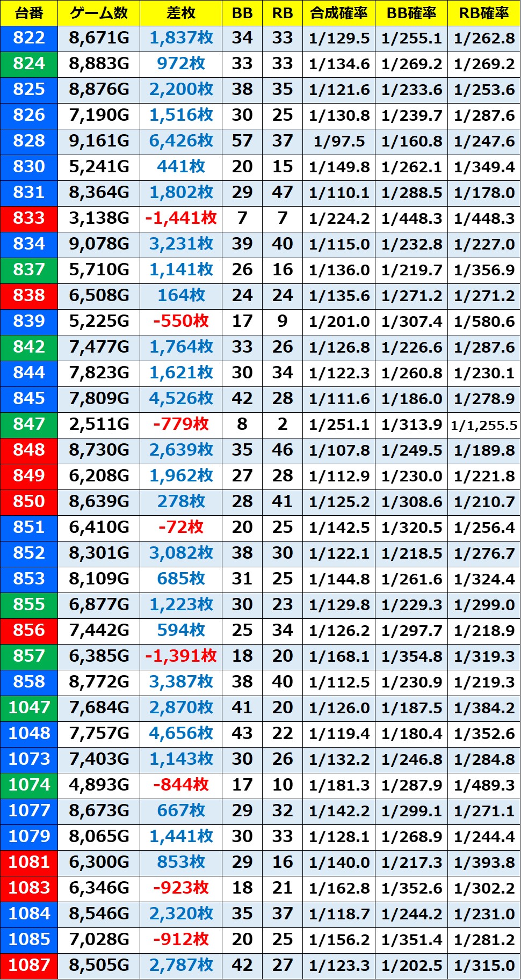
Task: Click the 2,511G game count
Action: click(x=99, y=425)
